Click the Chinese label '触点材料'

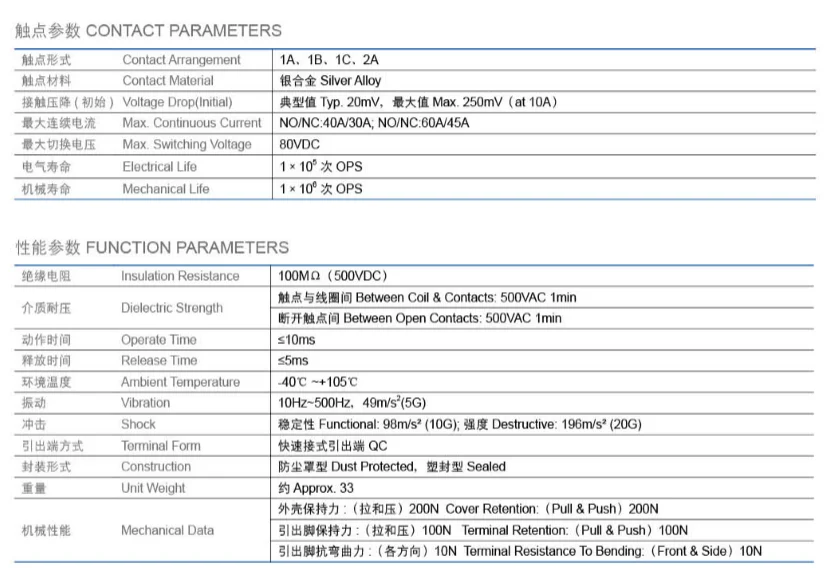click(46, 81)
